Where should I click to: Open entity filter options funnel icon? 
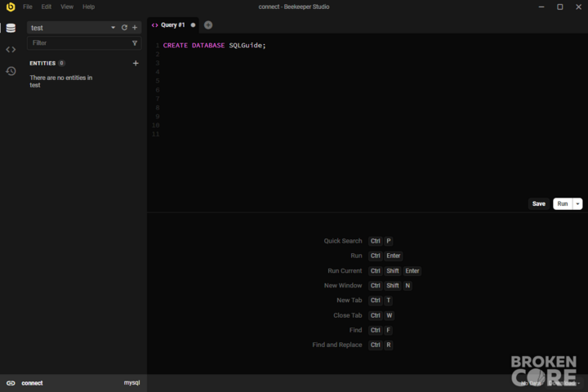135,43
